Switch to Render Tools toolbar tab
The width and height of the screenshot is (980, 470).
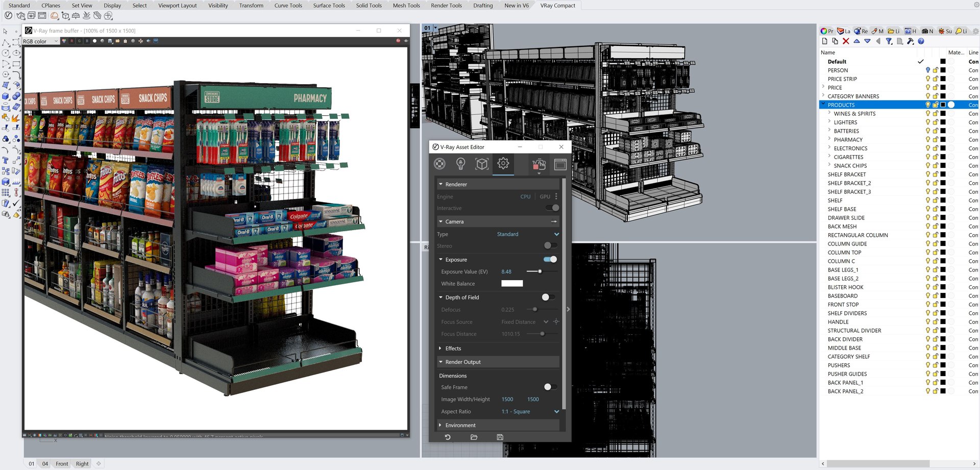pyautogui.click(x=446, y=6)
